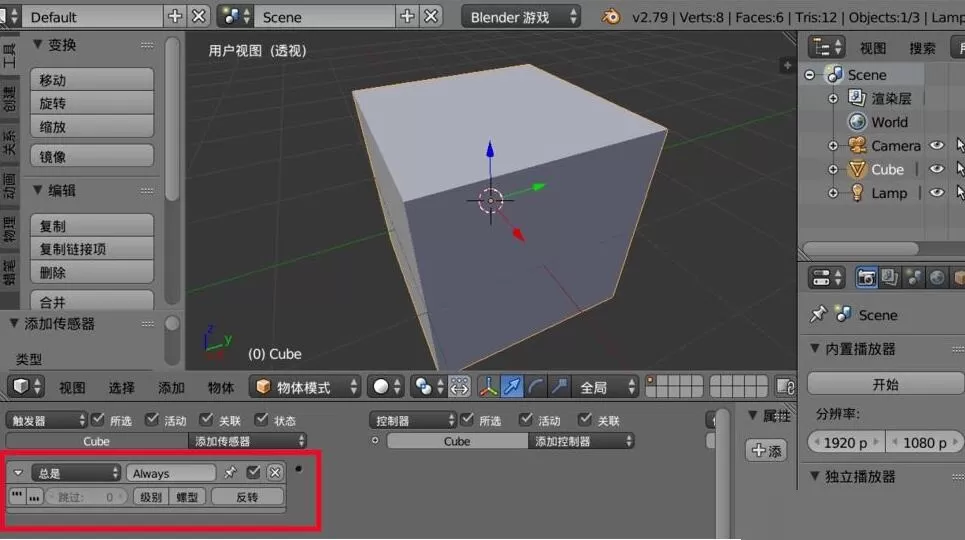Toggle sensors 关联 checkbox

click(x=206, y=420)
